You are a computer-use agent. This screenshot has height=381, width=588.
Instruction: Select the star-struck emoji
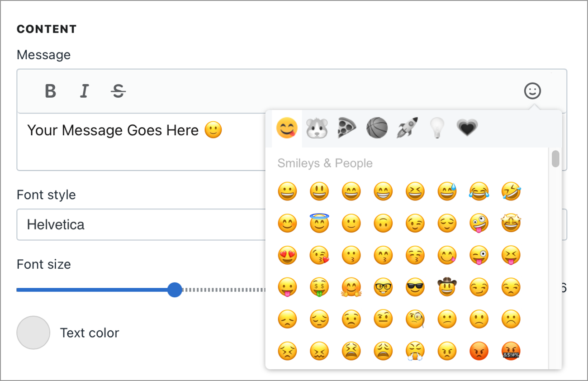coord(511,223)
